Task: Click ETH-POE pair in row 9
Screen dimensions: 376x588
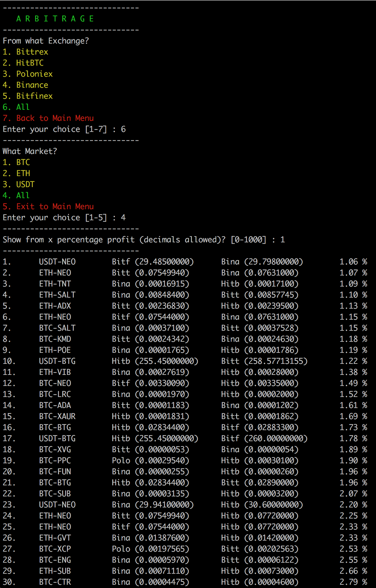Action: 55,350
